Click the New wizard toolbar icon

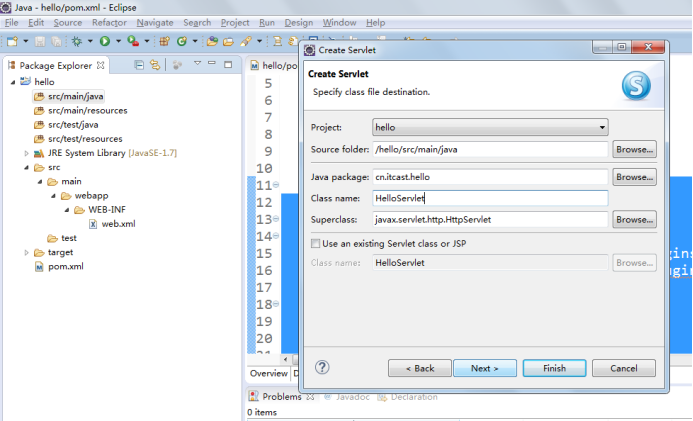pos(12,41)
